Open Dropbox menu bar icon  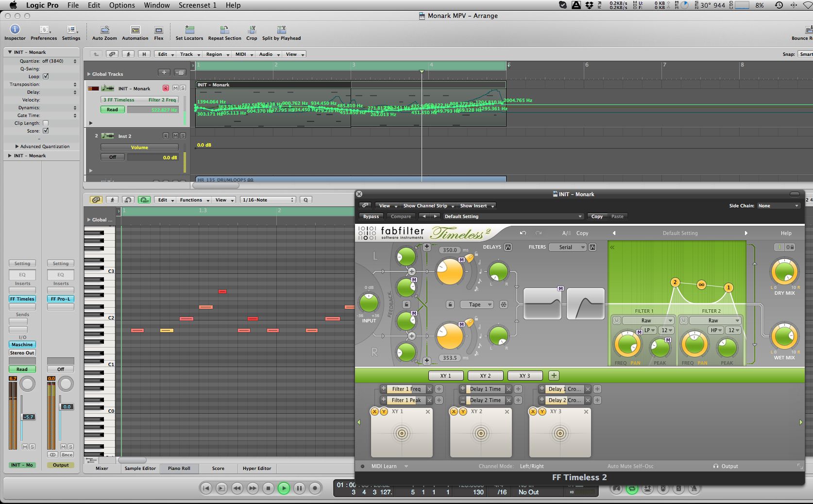pyautogui.click(x=589, y=5)
